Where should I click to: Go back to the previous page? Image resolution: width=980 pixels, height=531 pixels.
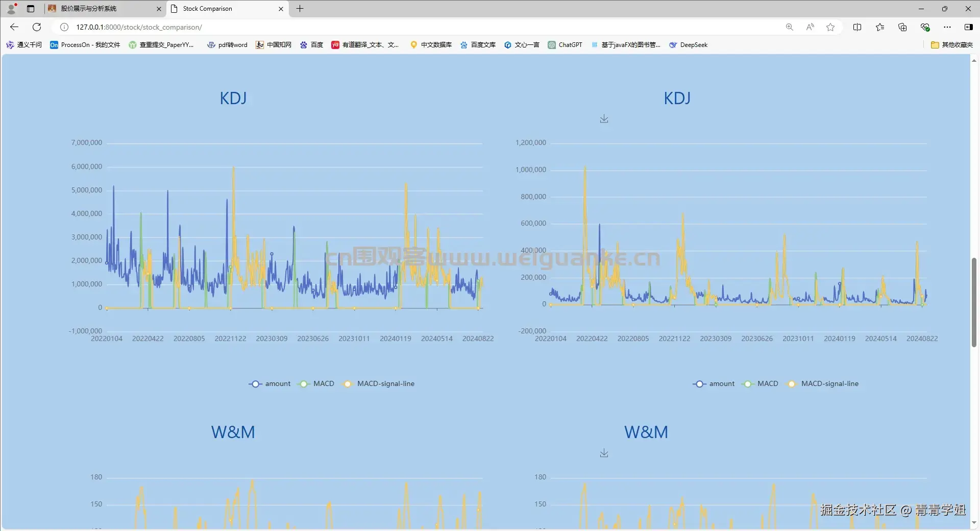tap(14, 27)
